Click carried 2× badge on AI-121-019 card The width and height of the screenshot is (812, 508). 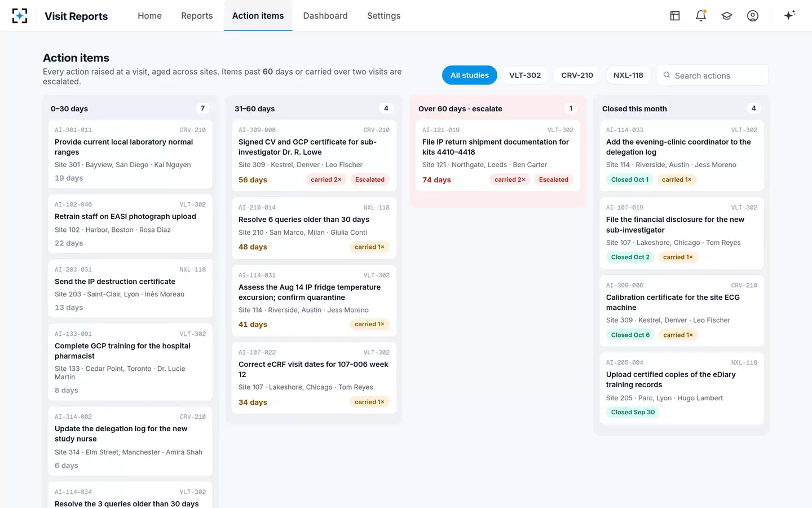click(510, 179)
